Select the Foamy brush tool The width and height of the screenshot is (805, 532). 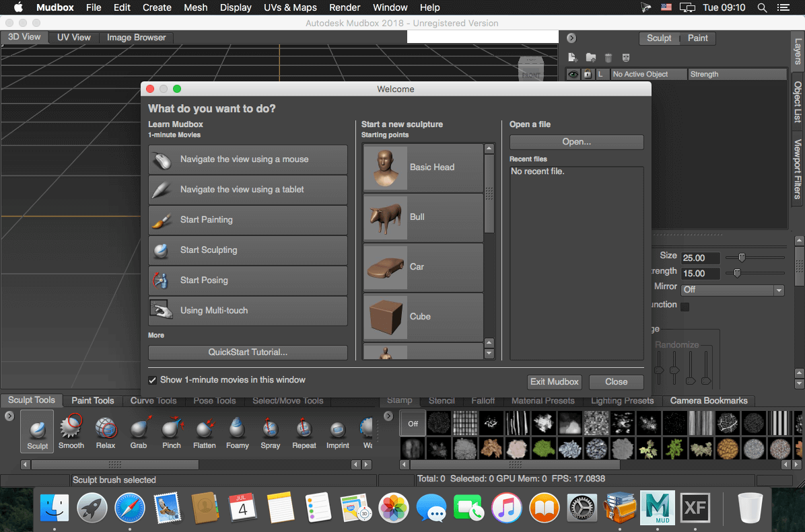coord(237,431)
